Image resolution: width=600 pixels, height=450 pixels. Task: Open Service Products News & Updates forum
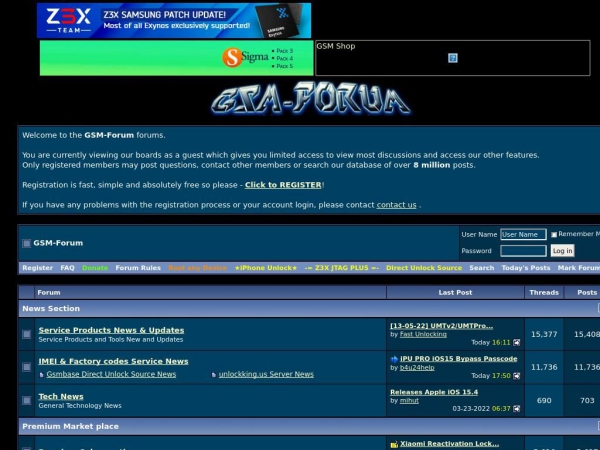point(111,330)
